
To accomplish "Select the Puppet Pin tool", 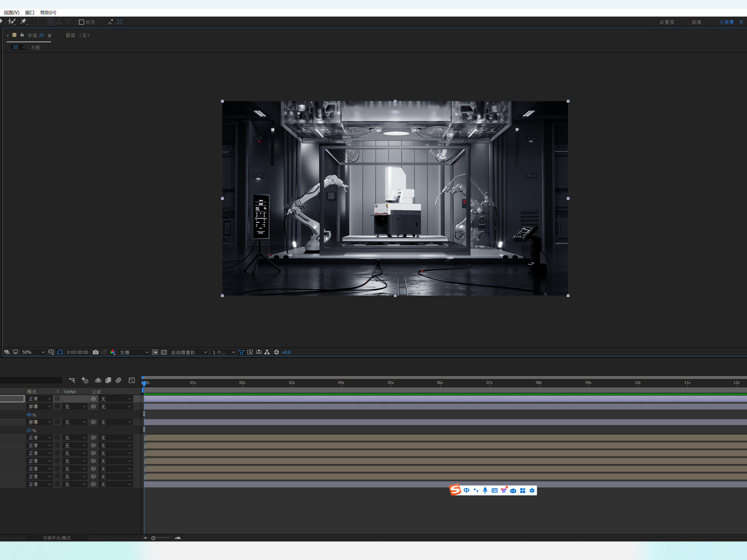I will (x=23, y=22).
